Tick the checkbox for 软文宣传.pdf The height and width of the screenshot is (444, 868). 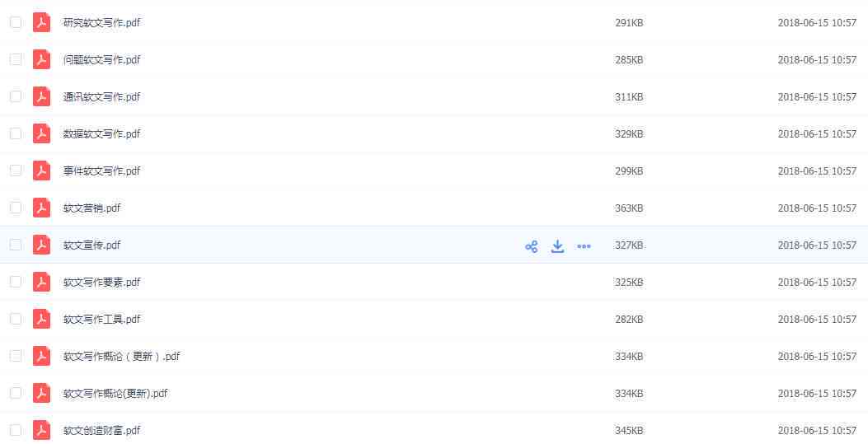pyautogui.click(x=16, y=245)
